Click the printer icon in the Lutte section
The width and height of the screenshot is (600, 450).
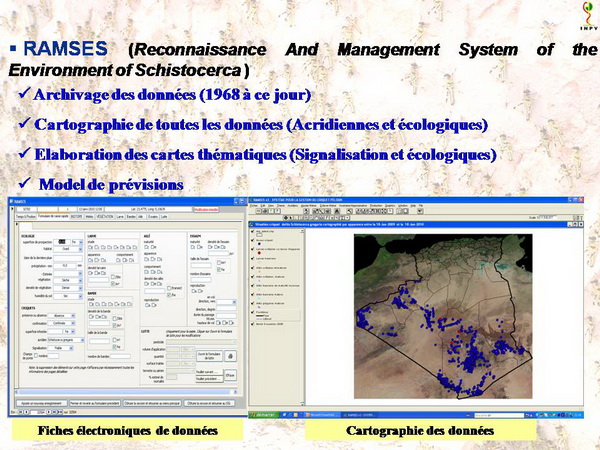pyautogui.click(x=230, y=356)
